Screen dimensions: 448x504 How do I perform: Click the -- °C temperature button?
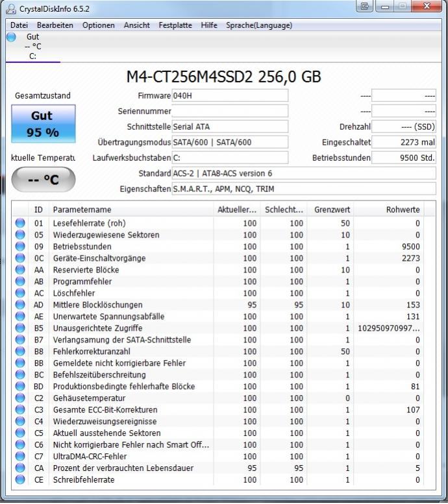coord(44,180)
